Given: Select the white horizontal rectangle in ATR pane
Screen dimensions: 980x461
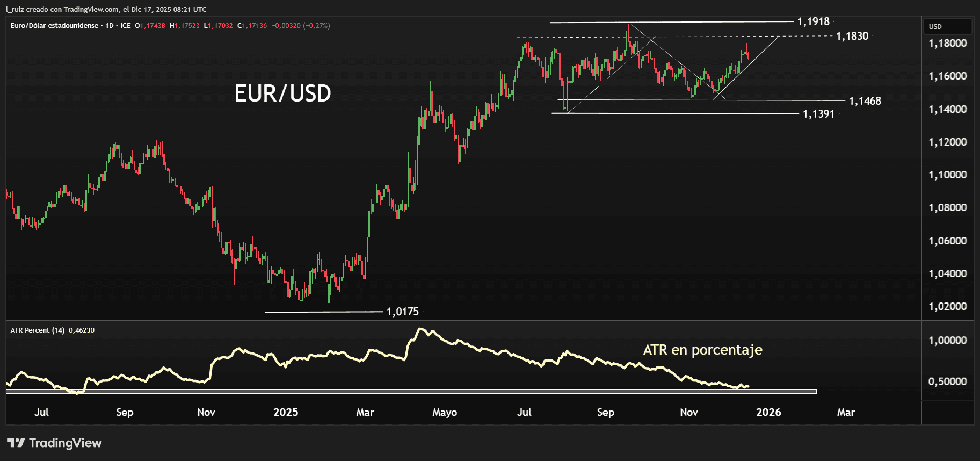Looking at the screenshot, I should coord(411,392).
